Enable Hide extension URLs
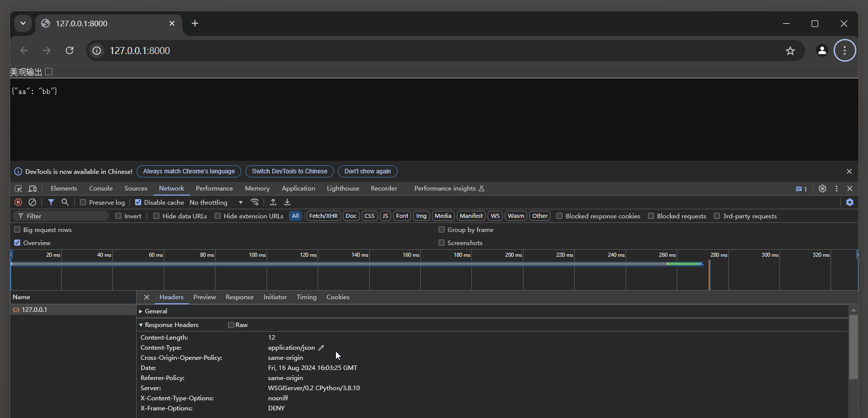Viewport: 868px width, 418px height. point(218,216)
